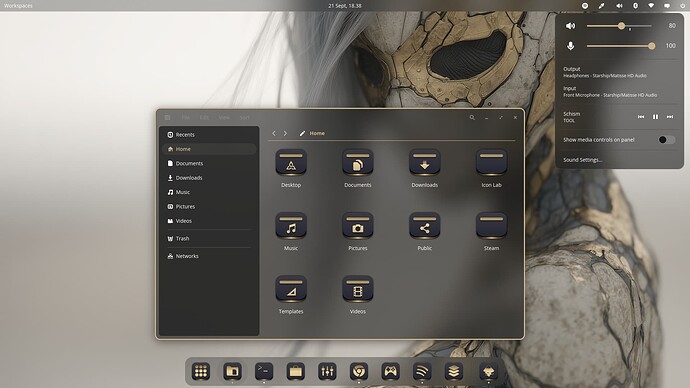Select Music in the sidebar
This screenshot has width=690, height=388.
pyautogui.click(x=209, y=192)
